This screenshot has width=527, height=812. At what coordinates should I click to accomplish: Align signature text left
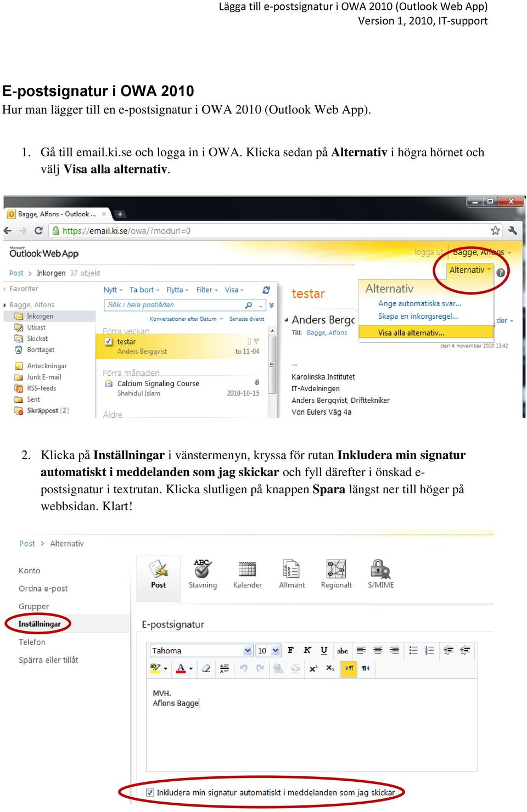coord(361,650)
